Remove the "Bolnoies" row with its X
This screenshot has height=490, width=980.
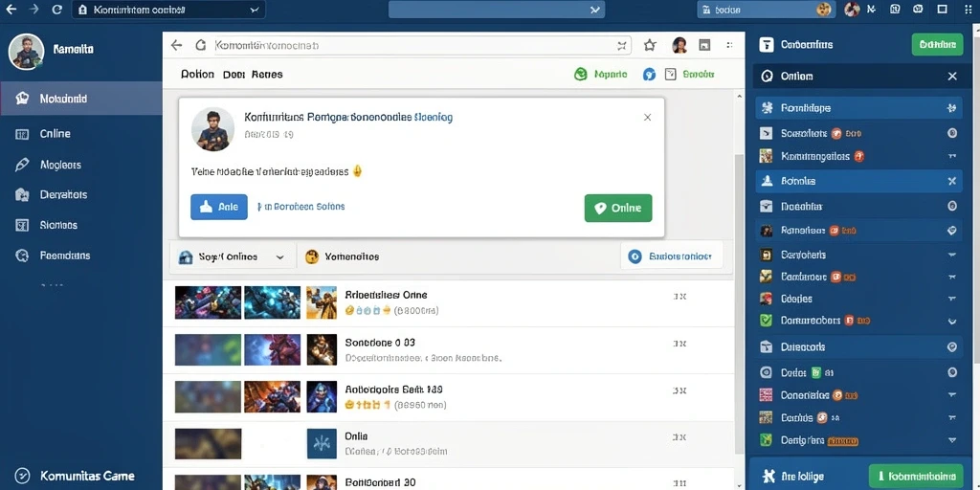click(952, 181)
